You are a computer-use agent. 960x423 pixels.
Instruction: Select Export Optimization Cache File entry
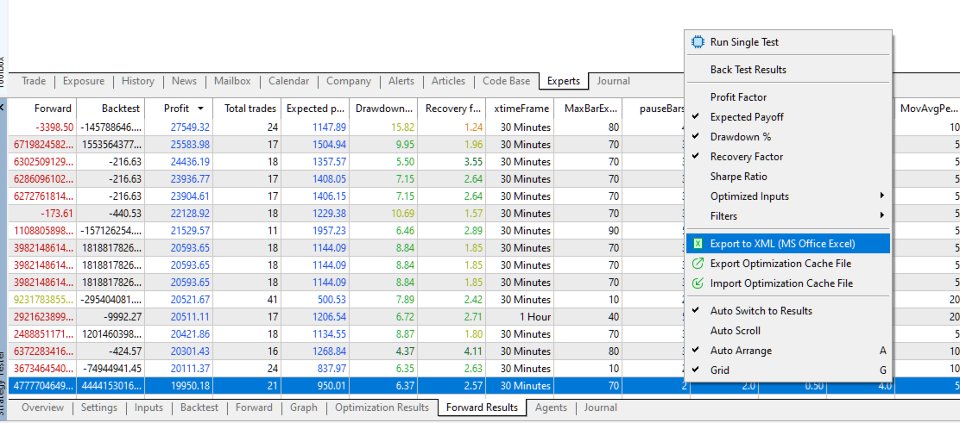pyautogui.click(x=789, y=263)
